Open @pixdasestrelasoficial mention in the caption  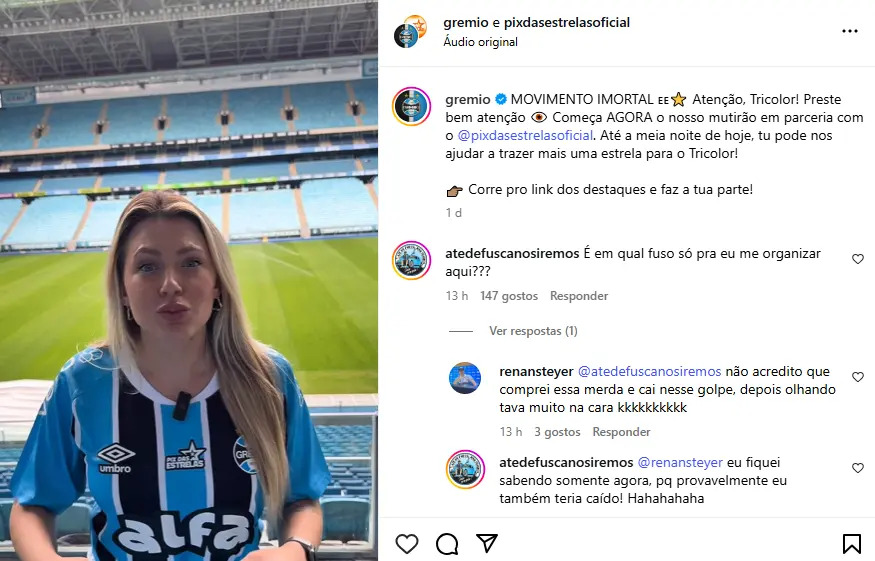click(525, 136)
